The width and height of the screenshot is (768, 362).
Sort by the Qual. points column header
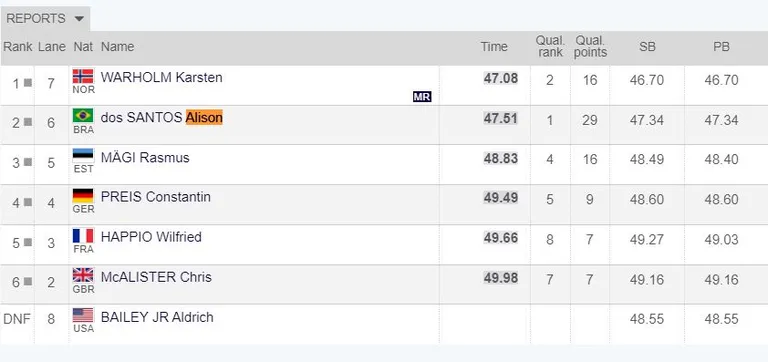point(590,47)
